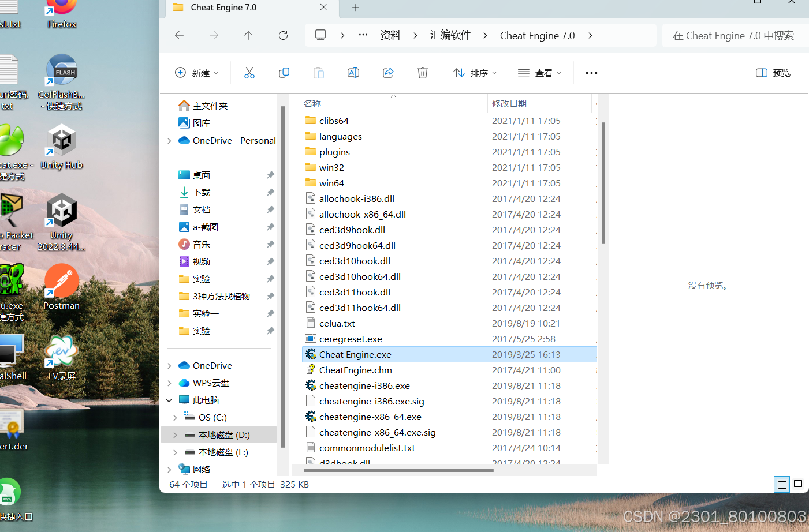Switch to large icons view in status bar
The image size is (809, 532).
pyautogui.click(x=798, y=485)
